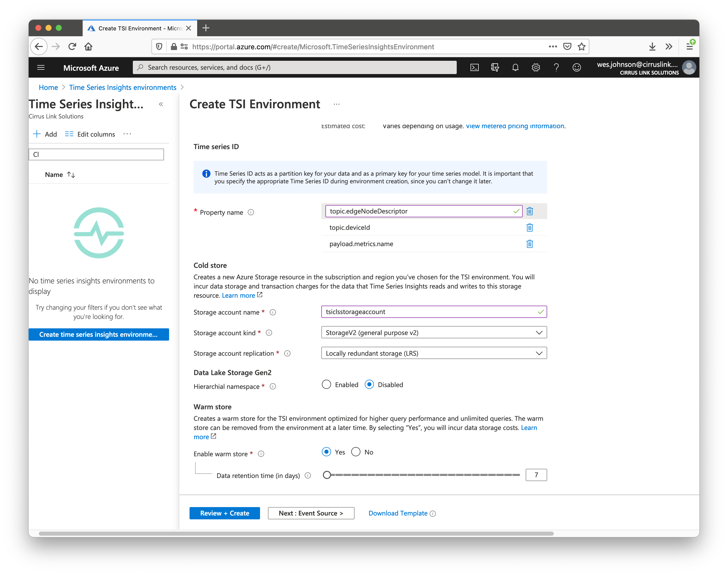Screen dimensions: 728x575
Task: Open the Storage account replication dropdown
Action: (x=434, y=353)
